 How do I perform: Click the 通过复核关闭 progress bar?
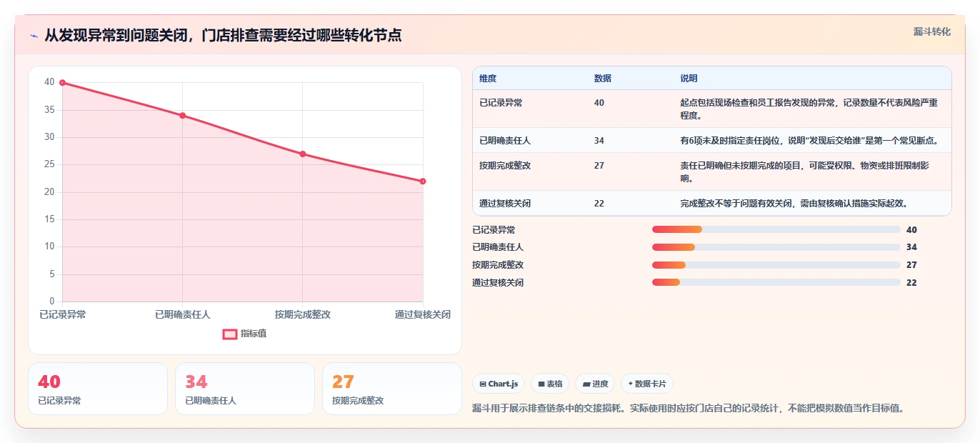pyautogui.click(x=776, y=283)
